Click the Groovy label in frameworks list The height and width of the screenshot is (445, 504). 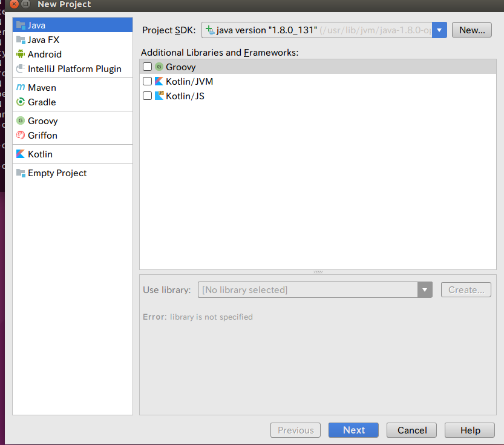(x=181, y=67)
